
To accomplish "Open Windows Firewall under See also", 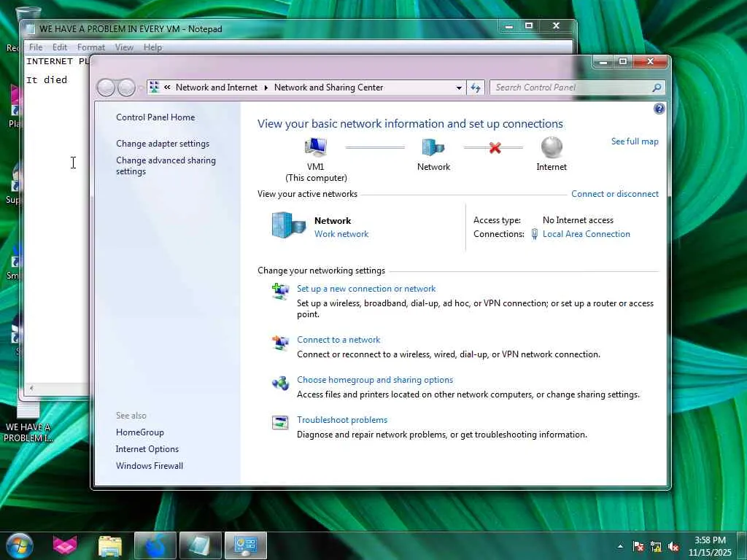I will [150, 466].
